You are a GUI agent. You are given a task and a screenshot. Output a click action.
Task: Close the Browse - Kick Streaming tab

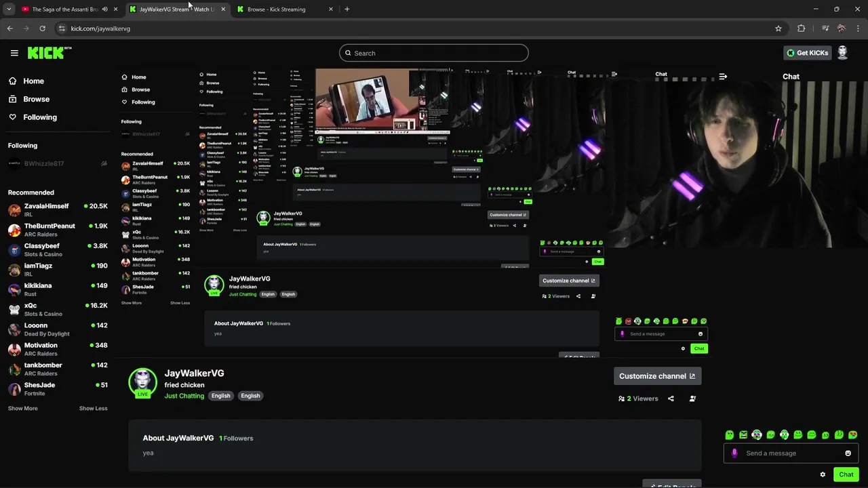coord(331,9)
